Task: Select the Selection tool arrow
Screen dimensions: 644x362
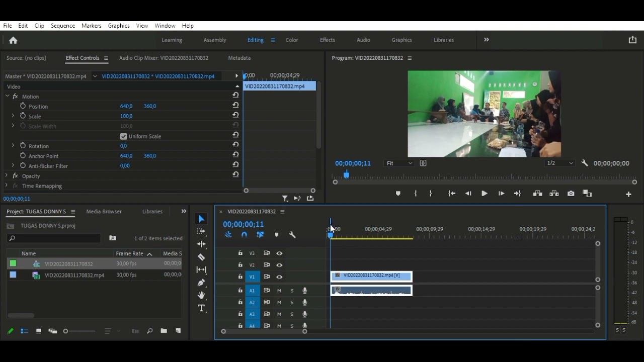Action: click(x=201, y=219)
